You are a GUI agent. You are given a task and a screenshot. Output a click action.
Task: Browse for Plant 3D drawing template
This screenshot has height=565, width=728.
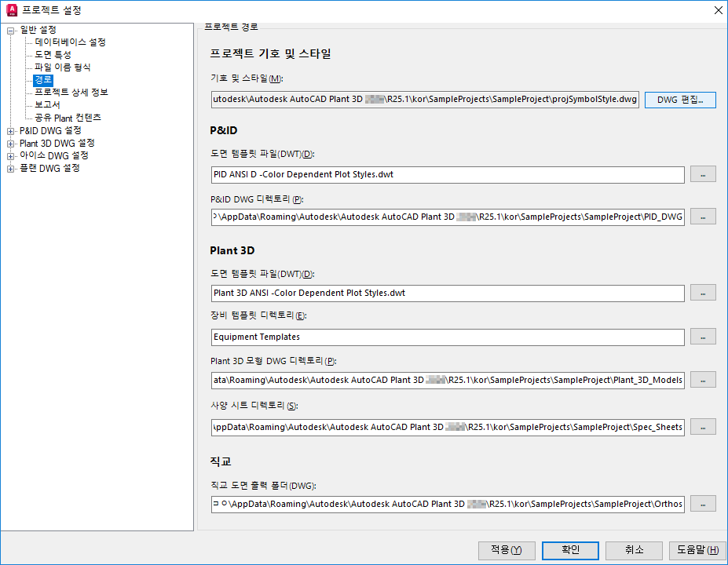click(x=703, y=293)
